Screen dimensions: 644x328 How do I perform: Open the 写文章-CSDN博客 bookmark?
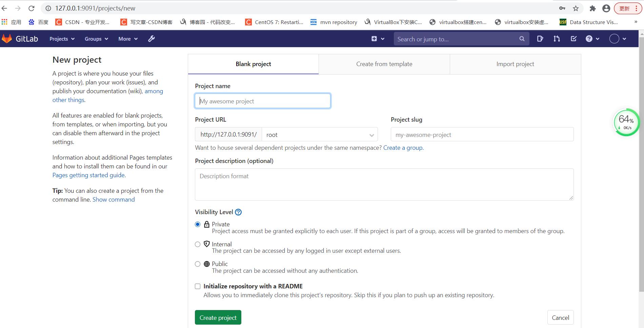tap(147, 22)
